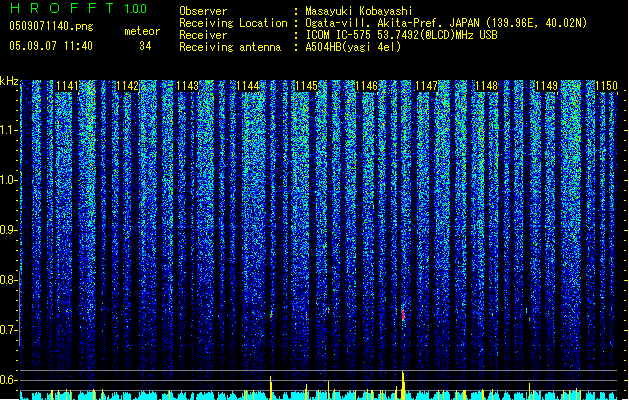The image size is (629, 400).
Task: Select the filename 0509071140.png
Action: [51, 26]
